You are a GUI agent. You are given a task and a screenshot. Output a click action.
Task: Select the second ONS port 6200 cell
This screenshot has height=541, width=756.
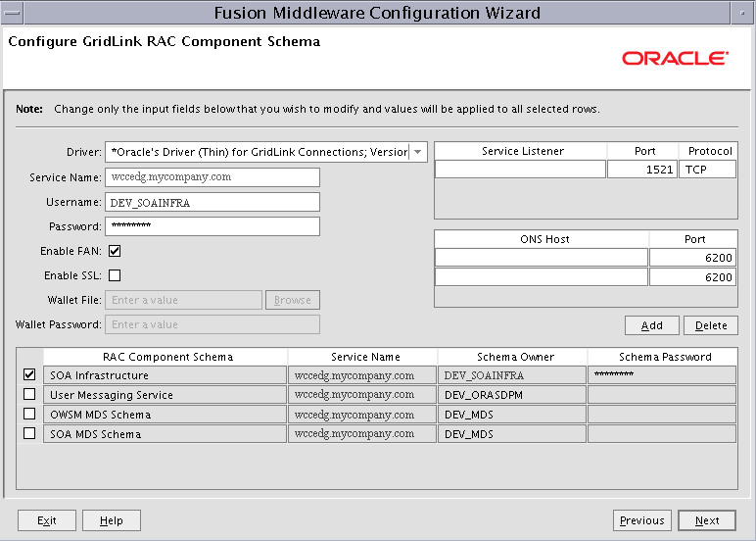(692, 277)
